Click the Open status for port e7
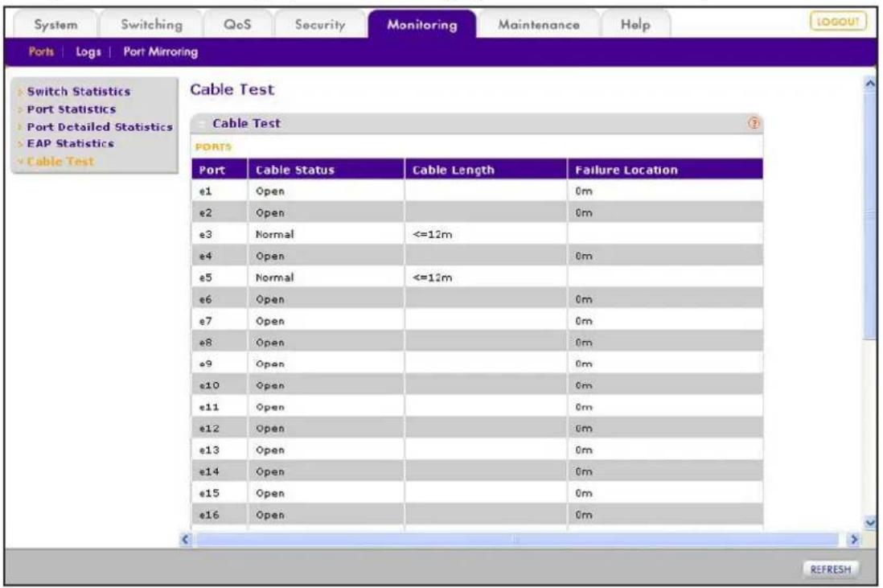The height and width of the screenshot is (588, 883). [270, 320]
